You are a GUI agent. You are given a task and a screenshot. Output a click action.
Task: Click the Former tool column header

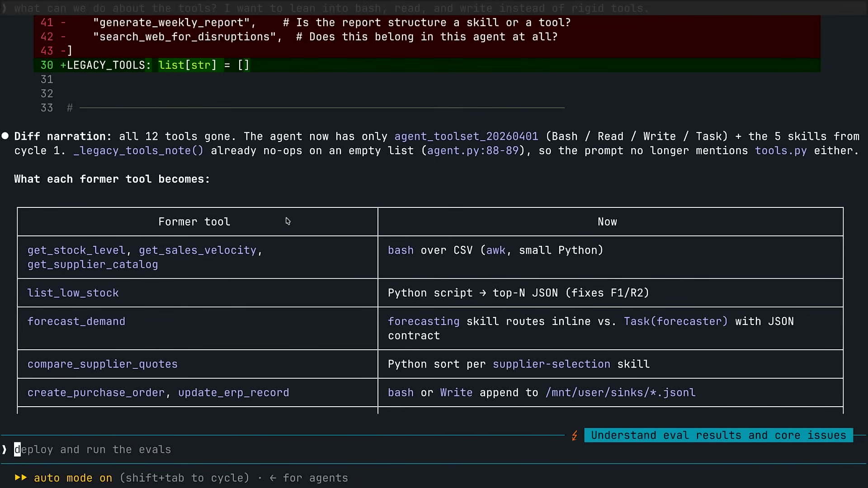pos(194,222)
